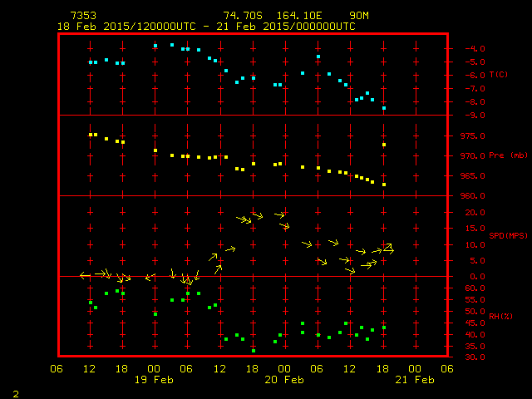The height and width of the screenshot is (399, 532).
Task: Select the 20 Feb date marker
Action: click(284, 380)
